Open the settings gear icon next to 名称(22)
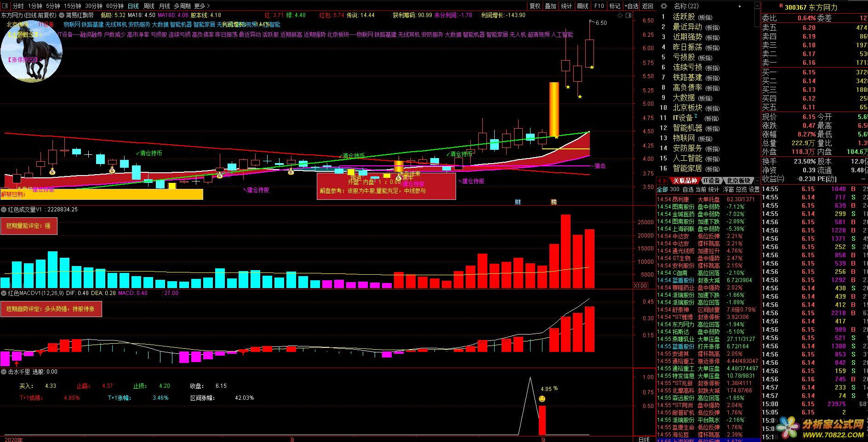The width and height of the screenshot is (868, 442). [663, 6]
